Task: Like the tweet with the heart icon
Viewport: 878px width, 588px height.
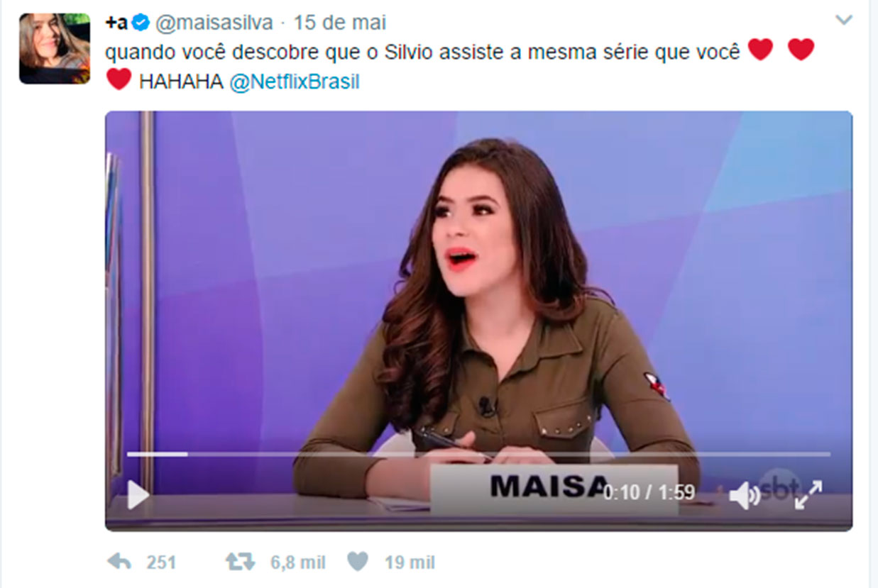Action: point(358,562)
